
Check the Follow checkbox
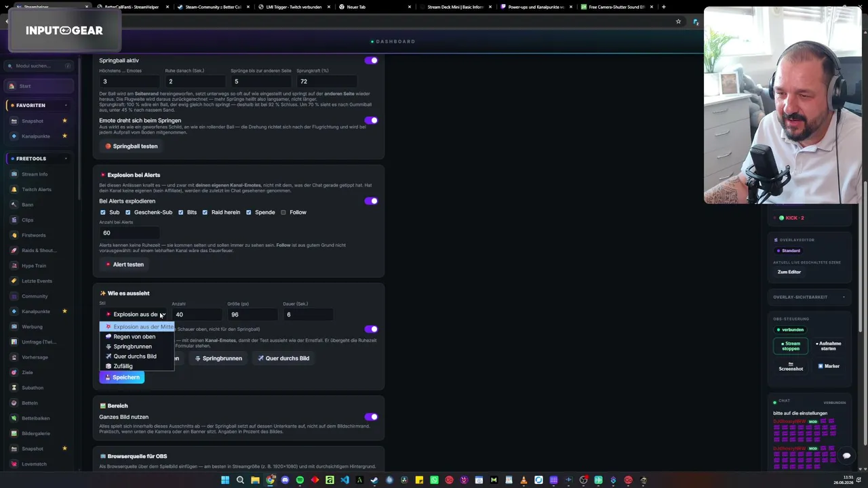(x=283, y=212)
